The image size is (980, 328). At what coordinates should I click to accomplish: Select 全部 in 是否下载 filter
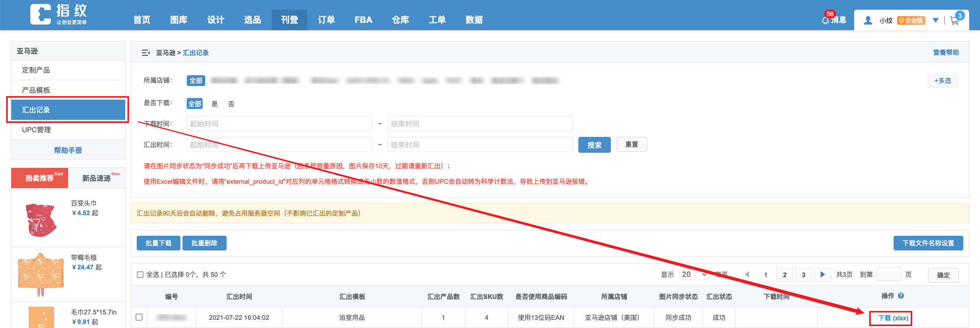[195, 104]
